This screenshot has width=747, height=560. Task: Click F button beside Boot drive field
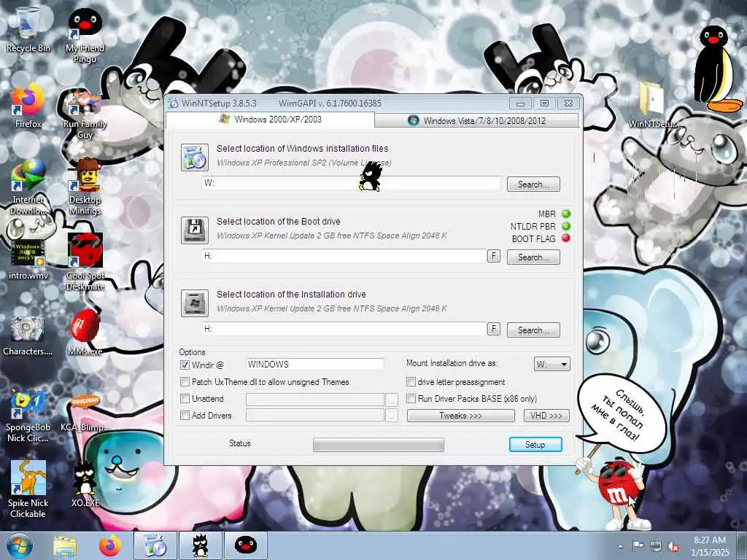(x=494, y=256)
